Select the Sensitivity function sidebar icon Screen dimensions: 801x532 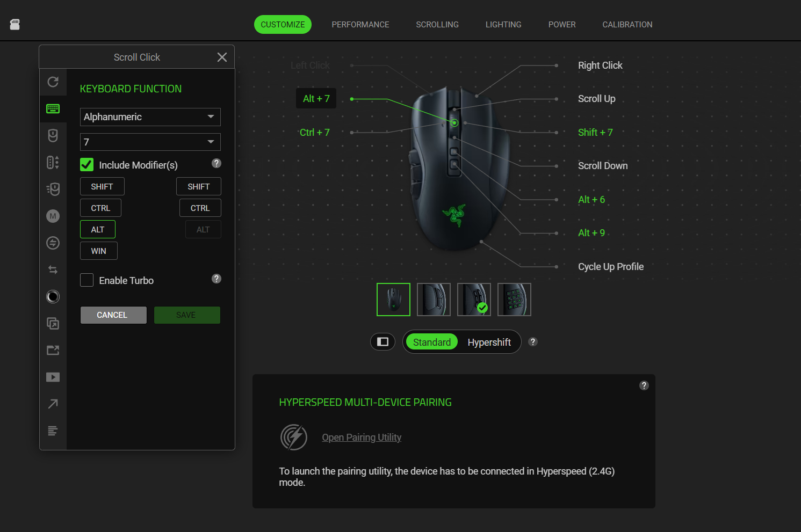(53, 162)
